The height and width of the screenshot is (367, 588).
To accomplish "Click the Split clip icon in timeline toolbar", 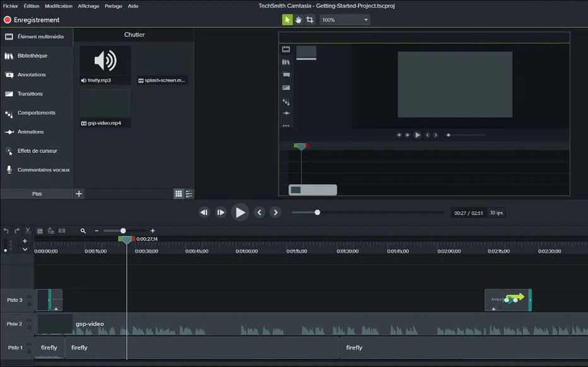I will coord(62,231).
